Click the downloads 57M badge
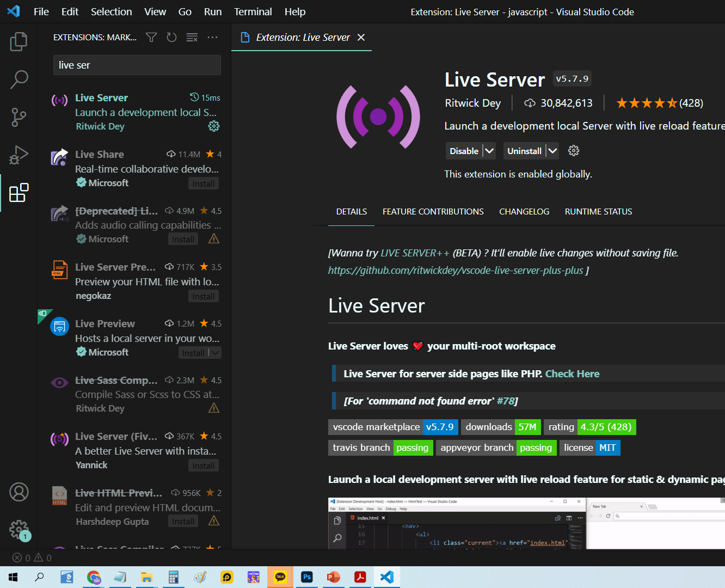Viewport: 725px width, 588px height. [x=501, y=427]
